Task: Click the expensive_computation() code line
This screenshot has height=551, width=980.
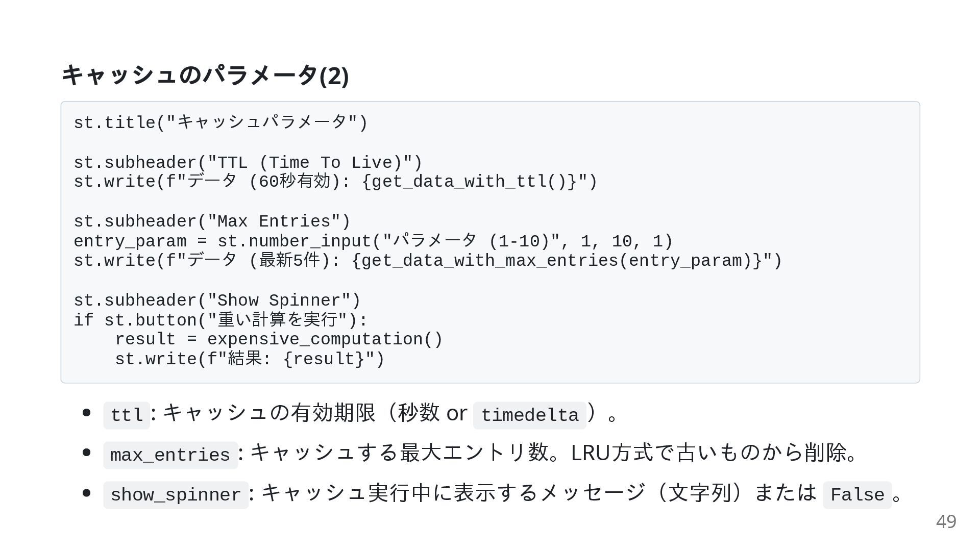Action: tap(279, 339)
